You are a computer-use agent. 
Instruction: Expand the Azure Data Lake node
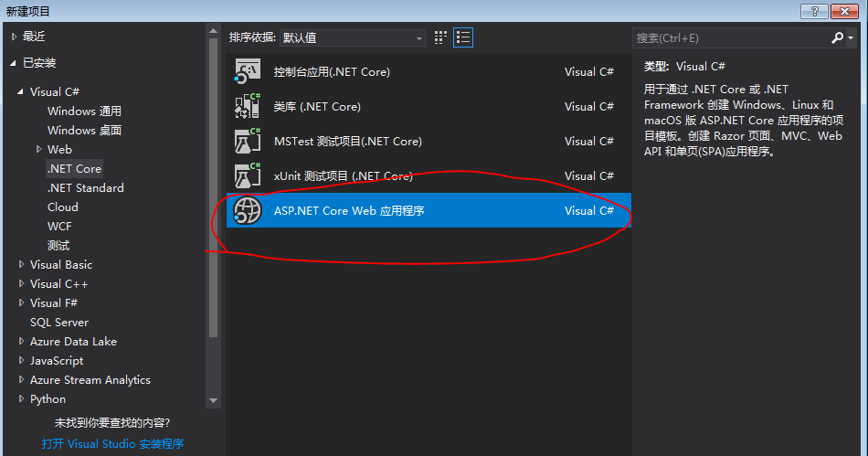22,342
